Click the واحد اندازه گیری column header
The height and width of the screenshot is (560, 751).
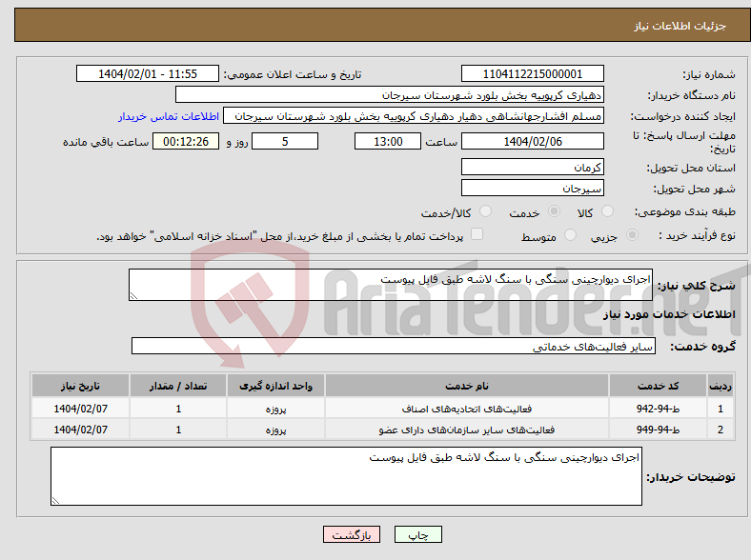(275, 386)
